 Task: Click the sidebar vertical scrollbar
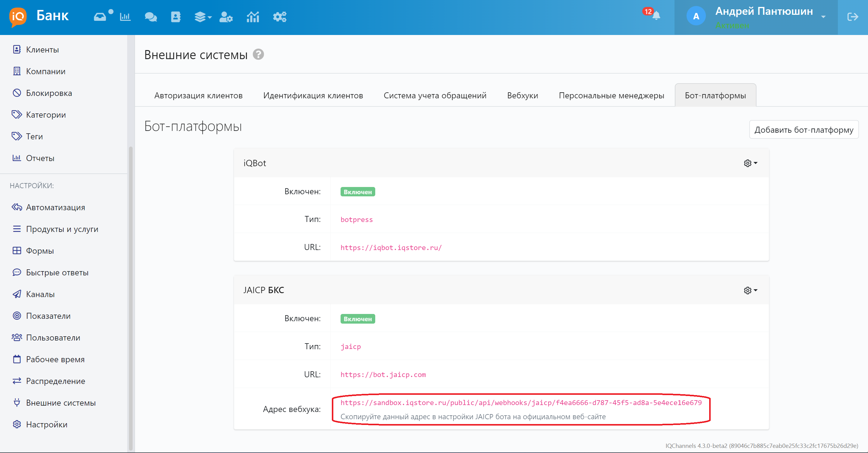tap(131, 298)
